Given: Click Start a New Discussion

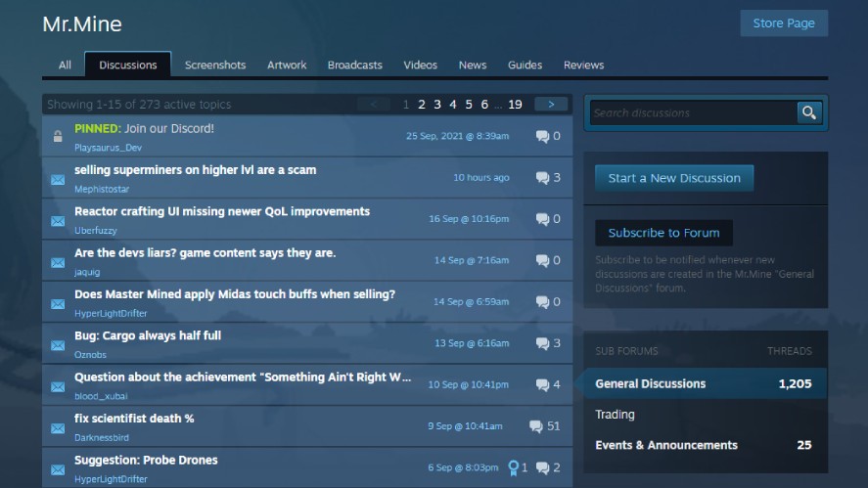Looking at the screenshot, I should tap(674, 178).
